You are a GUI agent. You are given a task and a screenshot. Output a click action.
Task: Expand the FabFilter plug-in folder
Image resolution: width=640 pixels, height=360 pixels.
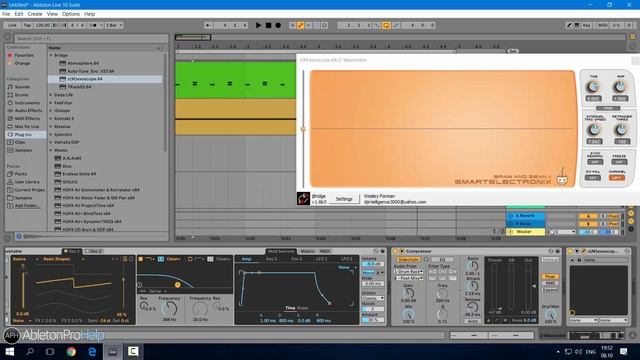tap(51, 103)
